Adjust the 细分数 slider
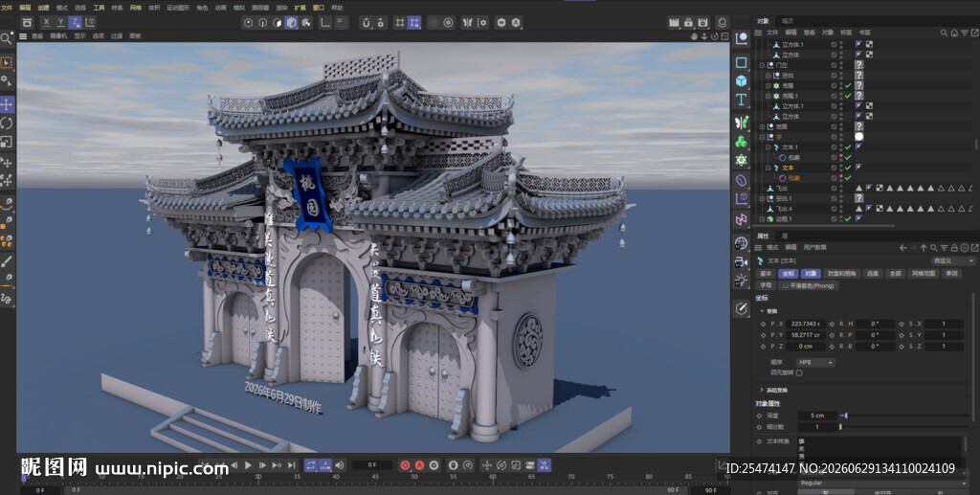The image size is (980, 495). point(903,427)
